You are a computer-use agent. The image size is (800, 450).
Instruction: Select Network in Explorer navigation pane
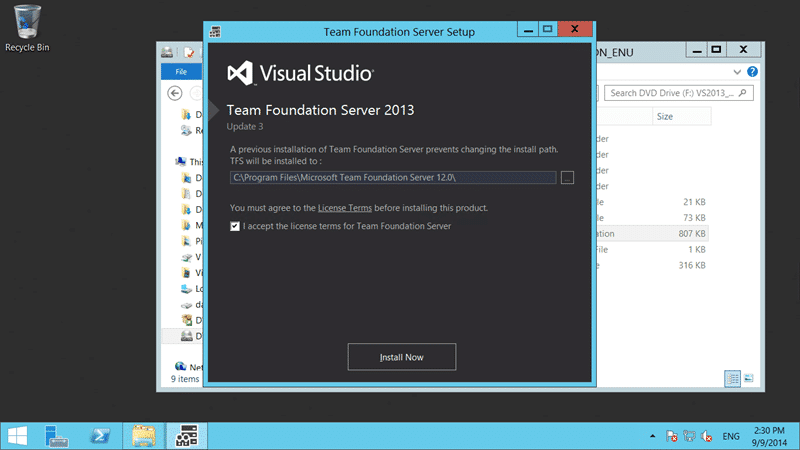pyautogui.click(x=189, y=366)
